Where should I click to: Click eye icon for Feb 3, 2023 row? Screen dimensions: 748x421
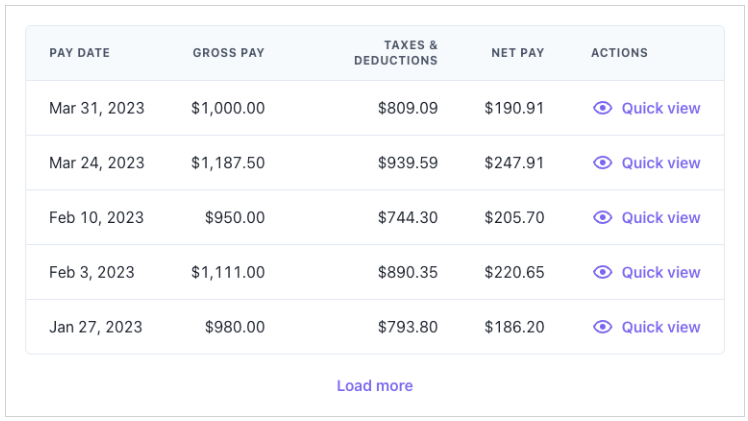602,272
